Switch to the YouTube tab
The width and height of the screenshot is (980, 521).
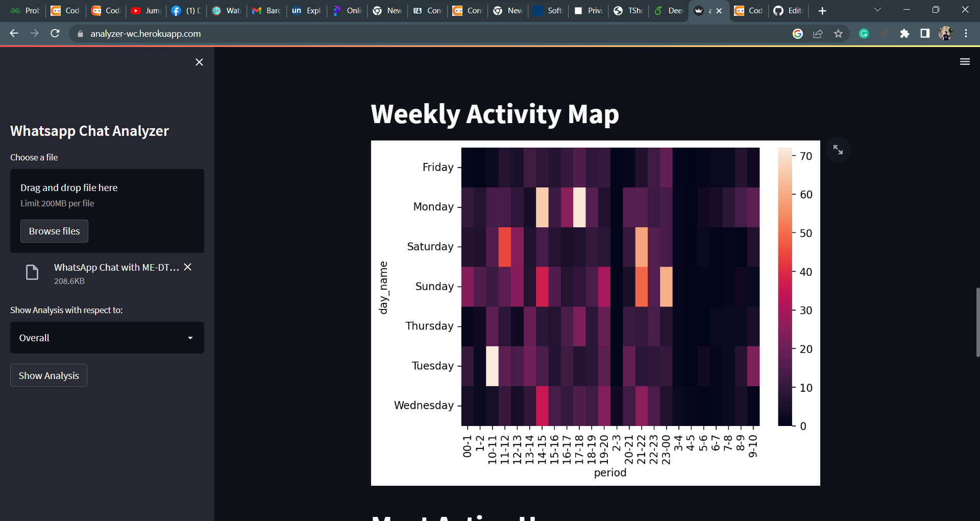[144, 10]
